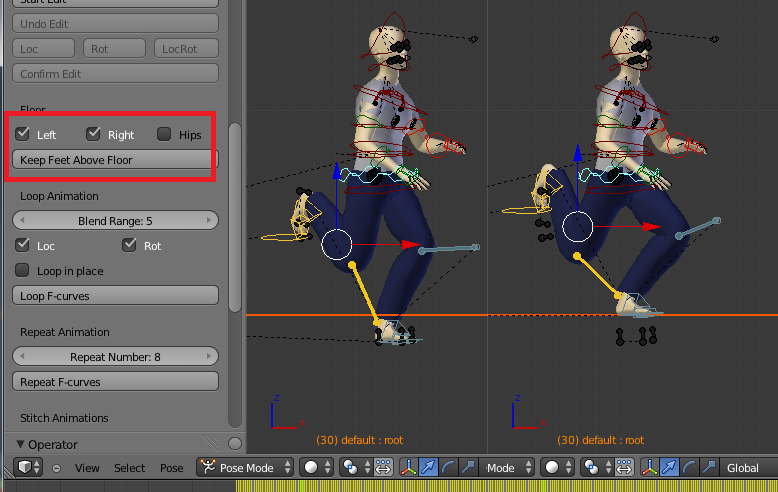This screenshot has width=778, height=492.
Task: Click the Loop F-curves button
Action: click(x=115, y=295)
